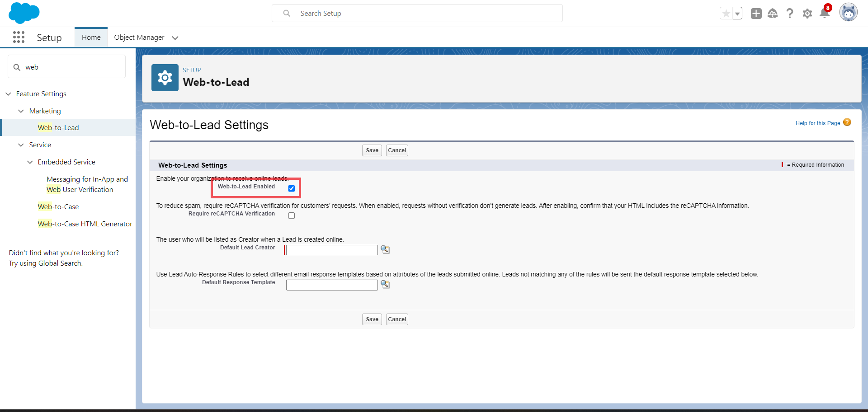Click the Search Setup input field

pyautogui.click(x=425, y=14)
